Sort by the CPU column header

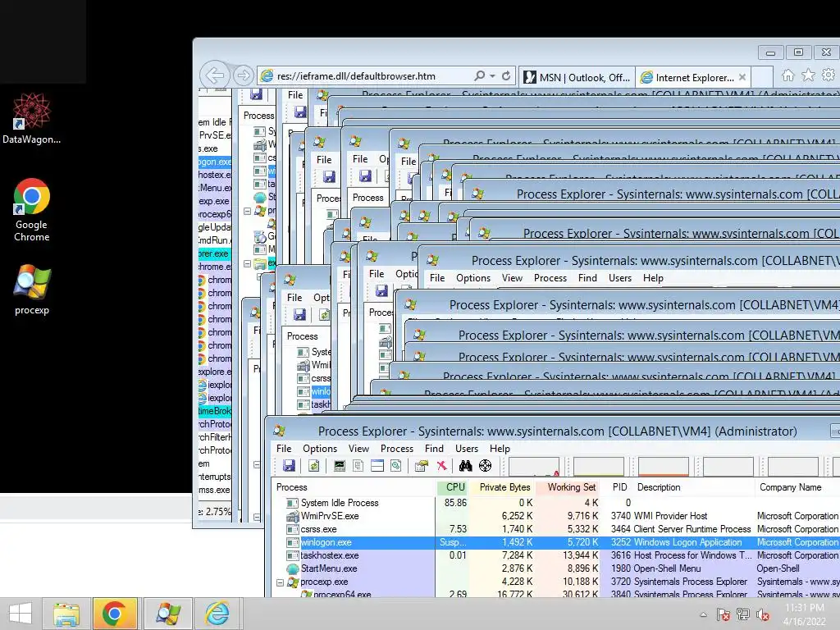coord(454,487)
